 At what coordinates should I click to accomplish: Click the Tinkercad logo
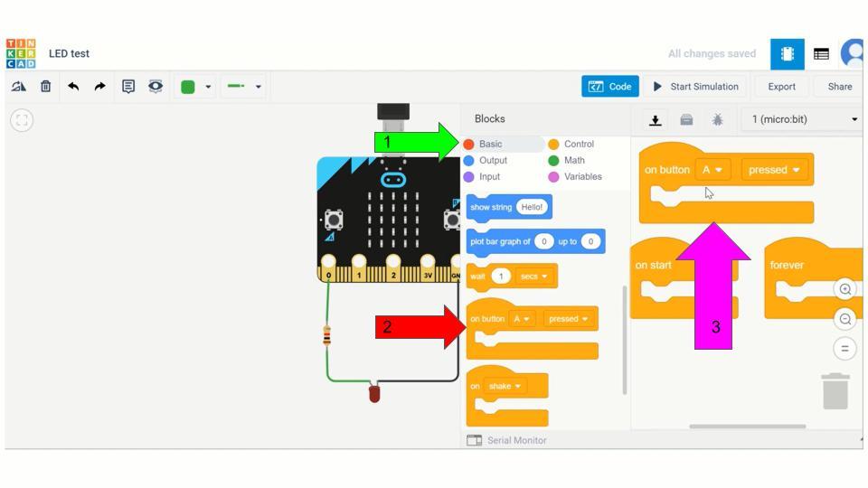pyautogui.click(x=21, y=53)
